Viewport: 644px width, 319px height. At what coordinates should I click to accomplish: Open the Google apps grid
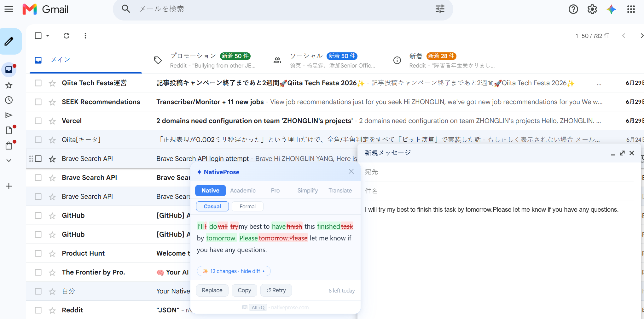point(631,9)
